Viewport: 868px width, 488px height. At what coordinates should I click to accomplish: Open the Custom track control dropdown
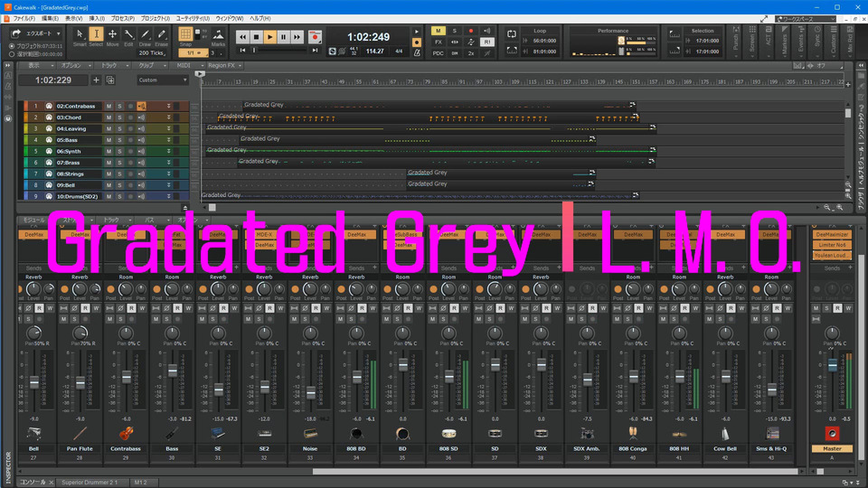(162, 80)
